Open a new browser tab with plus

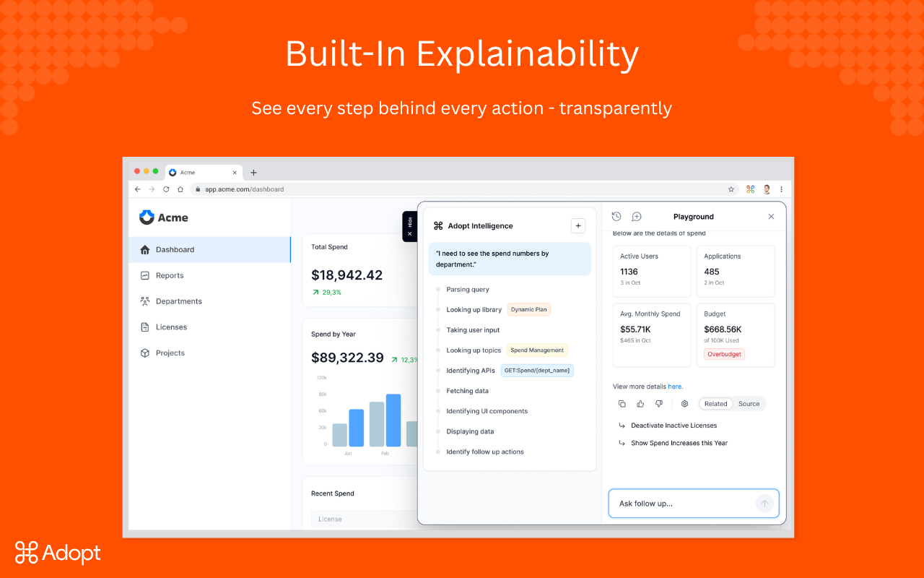(253, 173)
